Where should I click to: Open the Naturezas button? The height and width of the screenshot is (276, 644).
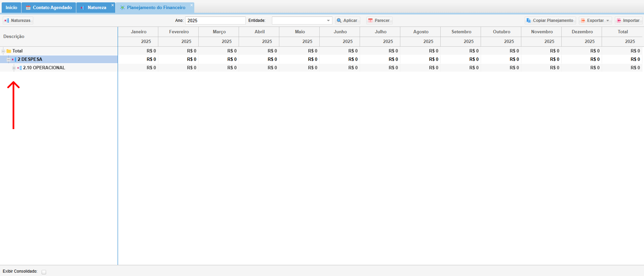18,21
